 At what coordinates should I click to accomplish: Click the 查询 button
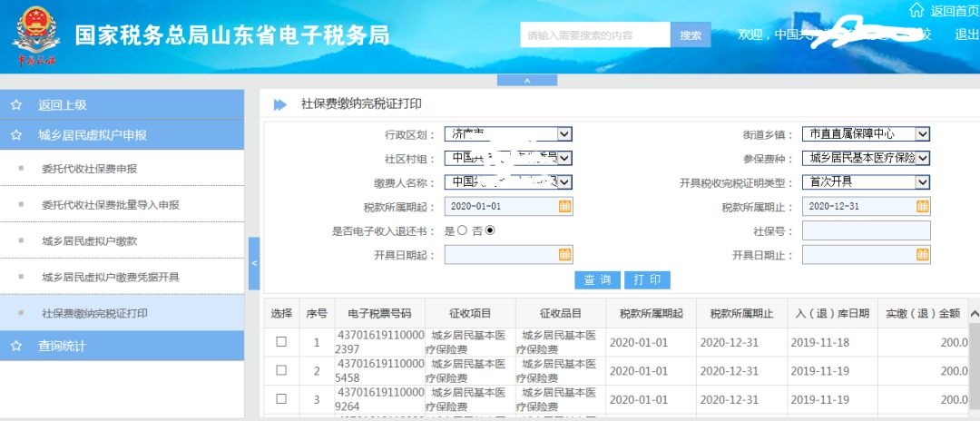click(x=597, y=279)
